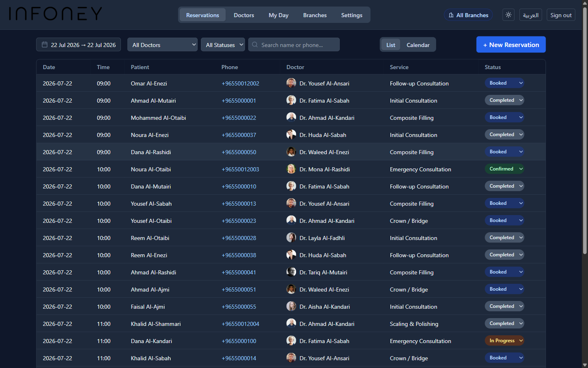
Task: Open status dropdown for Omar Al-Enezi
Action: 504,83
